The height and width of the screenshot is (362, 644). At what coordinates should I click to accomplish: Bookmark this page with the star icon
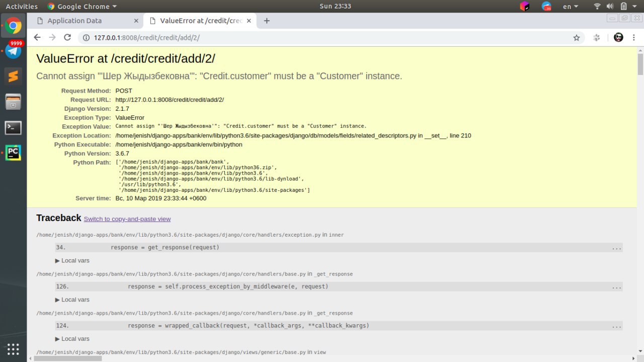tap(577, 37)
